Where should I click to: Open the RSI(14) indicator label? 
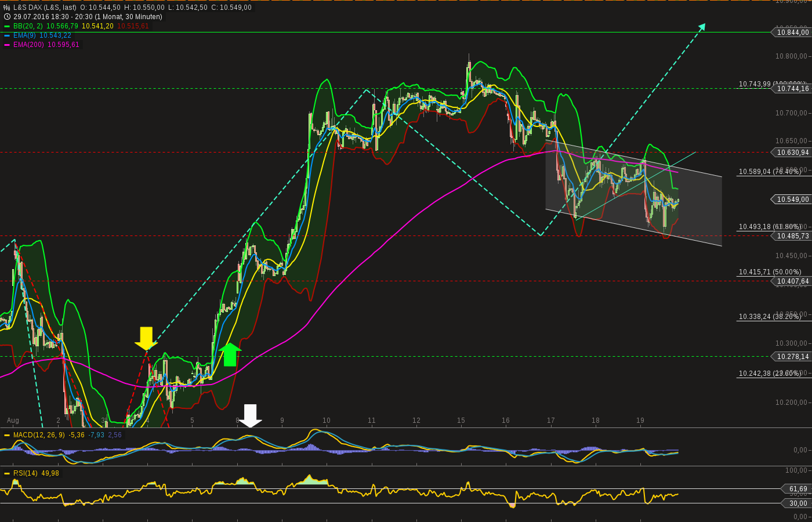click(26, 473)
